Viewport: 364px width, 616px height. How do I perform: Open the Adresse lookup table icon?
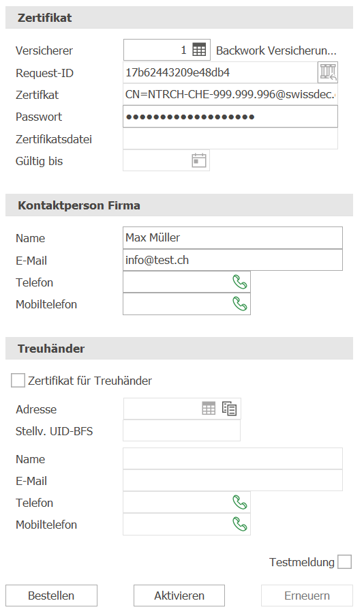[x=209, y=409]
